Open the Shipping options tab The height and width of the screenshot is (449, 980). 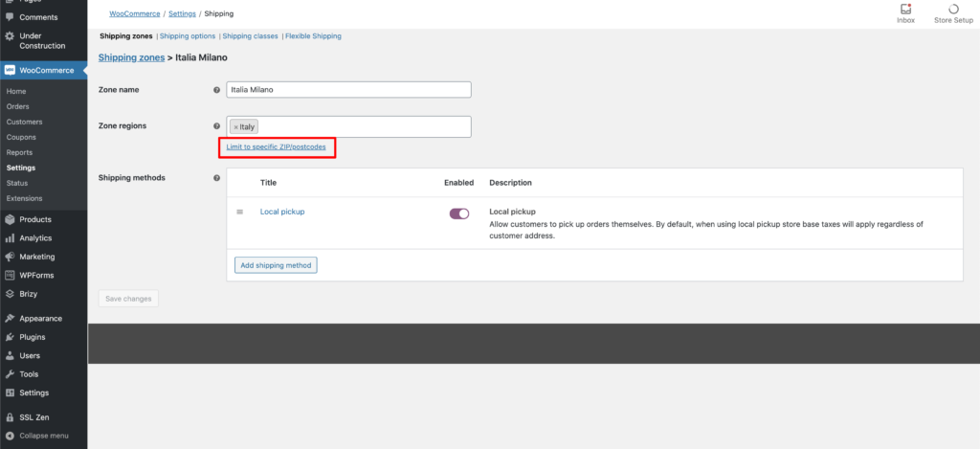188,36
